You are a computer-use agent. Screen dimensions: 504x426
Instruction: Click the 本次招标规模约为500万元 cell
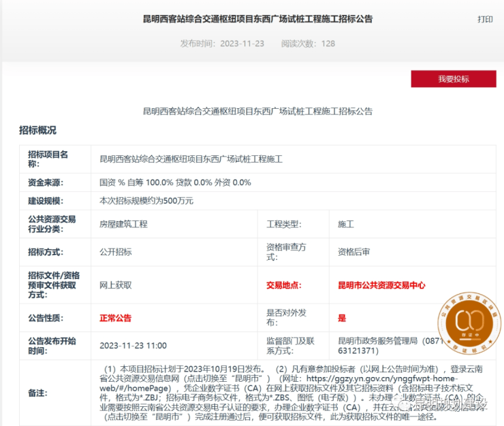coord(146,201)
